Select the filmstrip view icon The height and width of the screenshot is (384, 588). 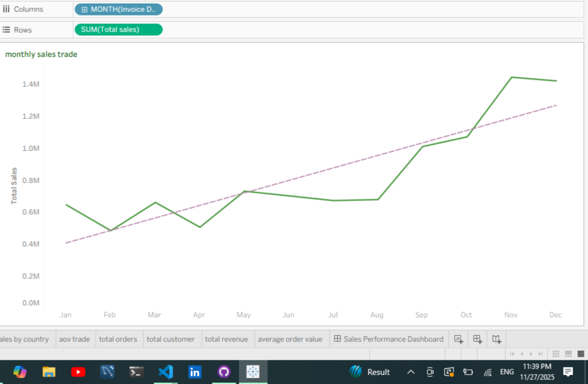point(568,354)
